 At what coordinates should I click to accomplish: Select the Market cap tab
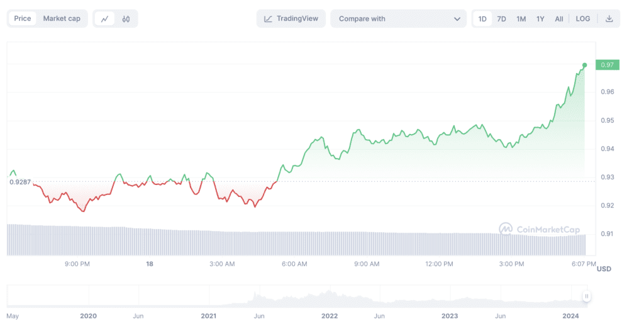coord(62,19)
